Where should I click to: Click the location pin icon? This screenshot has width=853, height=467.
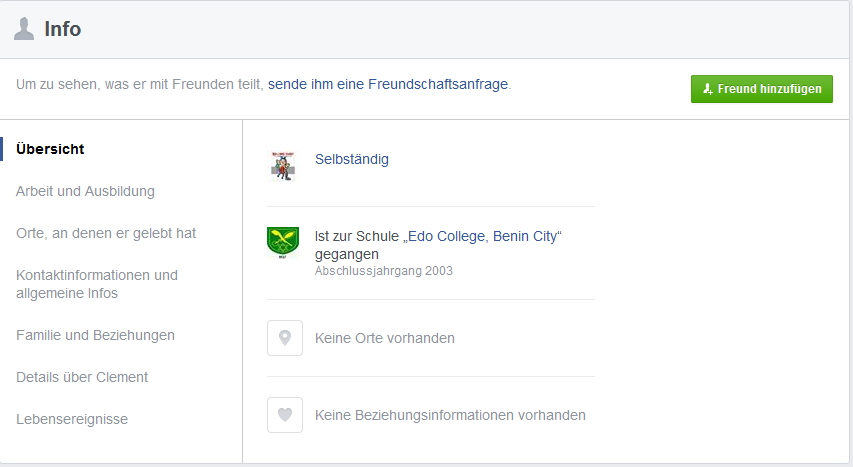click(x=285, y=338)
